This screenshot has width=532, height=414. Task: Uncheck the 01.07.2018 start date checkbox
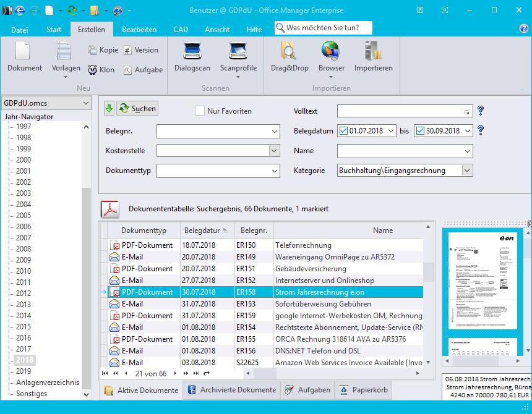pyautogui.click(x=344, y=131)
